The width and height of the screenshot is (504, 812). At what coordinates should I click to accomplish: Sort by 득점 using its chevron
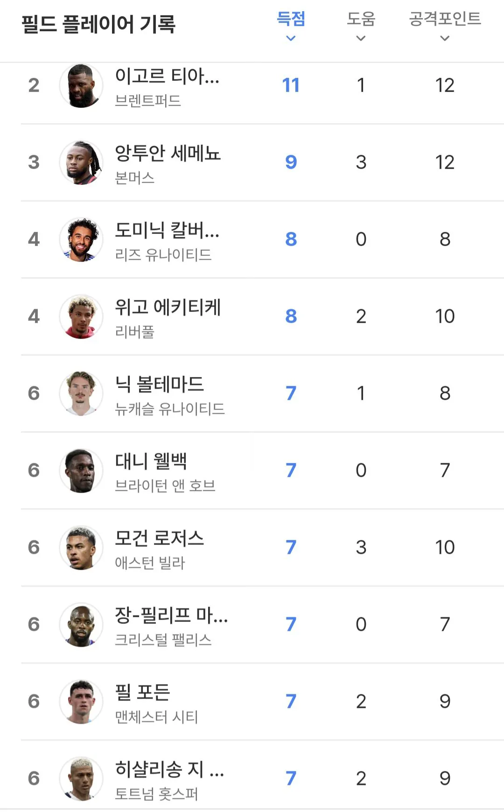tap(291, 38)
